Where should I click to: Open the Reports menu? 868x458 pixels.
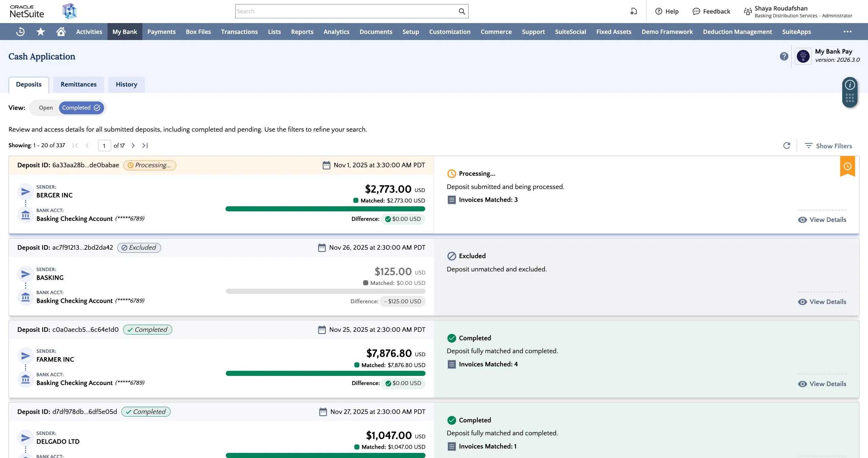pyautogui.click(x=302, y=32)
